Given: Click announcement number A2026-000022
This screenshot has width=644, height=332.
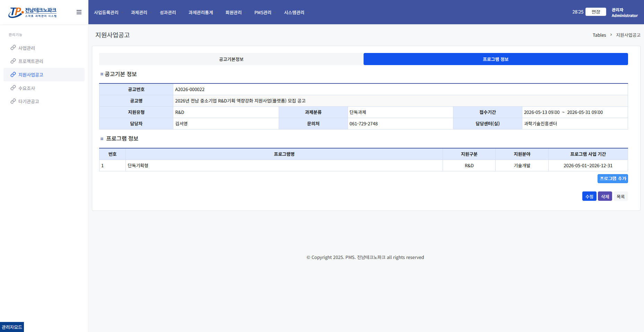Looking at the screenshot, I should (x=190, y=89).
